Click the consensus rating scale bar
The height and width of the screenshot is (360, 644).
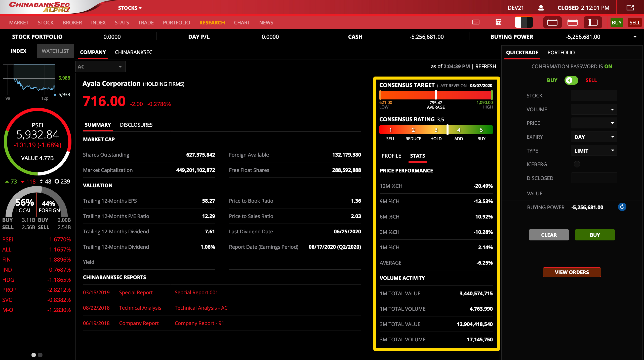pyautogui.click(x=436, y=130)
